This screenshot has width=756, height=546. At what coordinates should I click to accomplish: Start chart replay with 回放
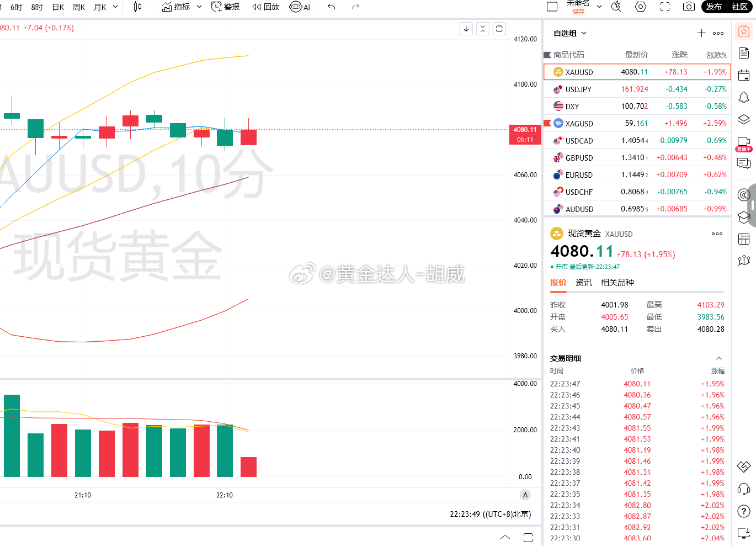pyautogui.click(x=265, y=7)
